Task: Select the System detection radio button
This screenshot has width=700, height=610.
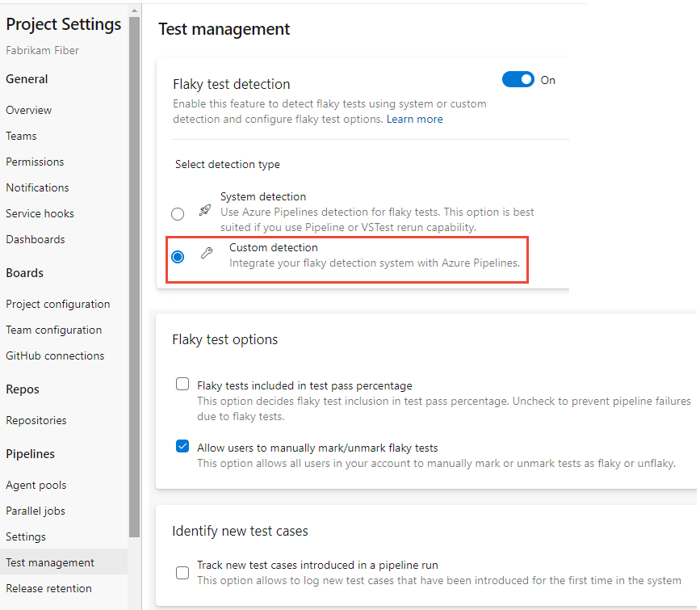Action: point(178,213)
